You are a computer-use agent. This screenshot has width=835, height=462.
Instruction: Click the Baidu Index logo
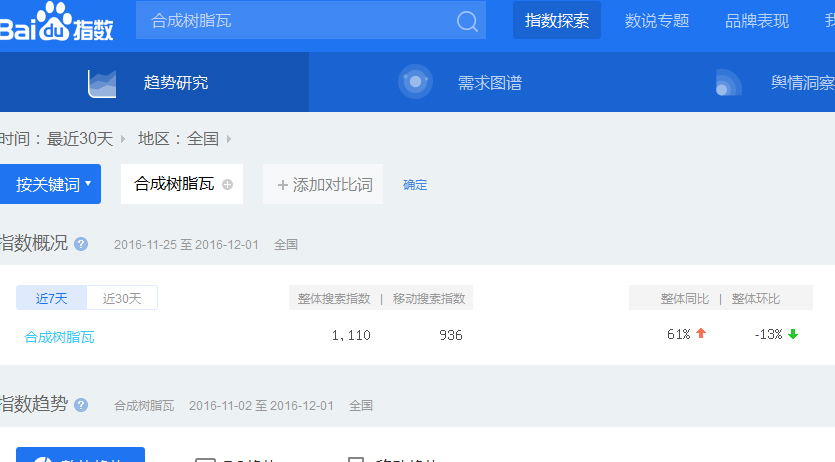[56, 22]
